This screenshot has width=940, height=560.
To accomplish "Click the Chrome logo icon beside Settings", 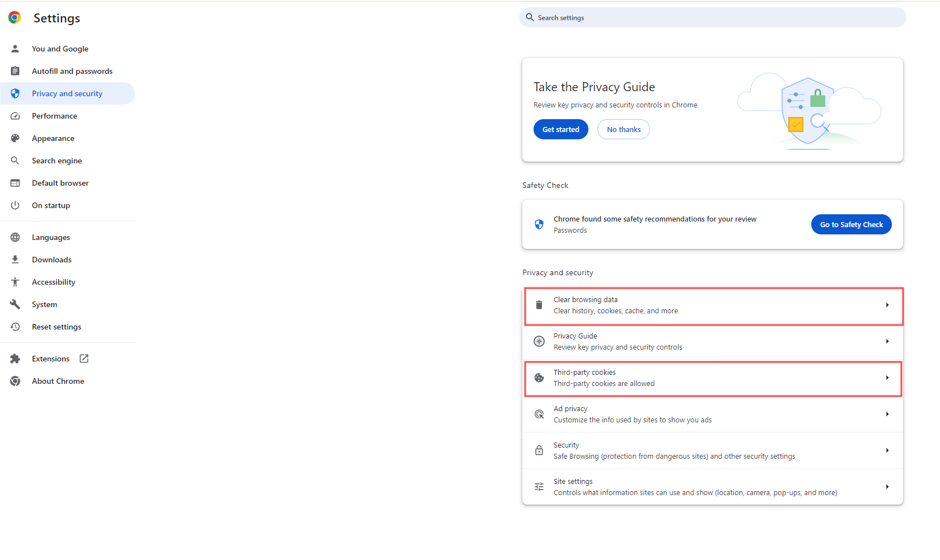I will click(x=15, y=18).
